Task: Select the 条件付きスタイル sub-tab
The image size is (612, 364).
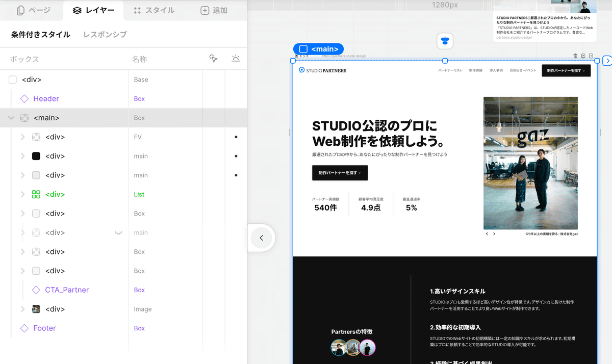Action: pyautogui.click(x=41, y=35)
